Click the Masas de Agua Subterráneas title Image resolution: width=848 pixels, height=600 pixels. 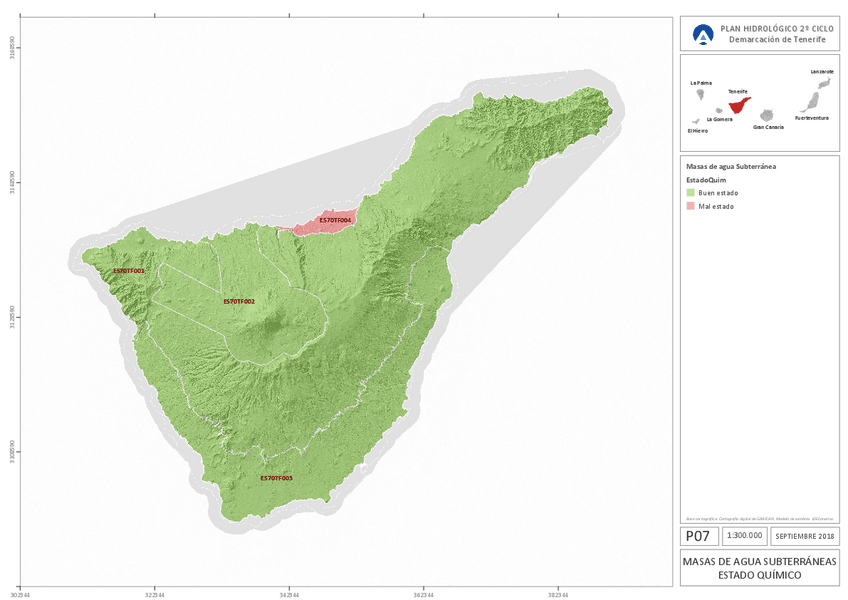click(x=759, y=568)
